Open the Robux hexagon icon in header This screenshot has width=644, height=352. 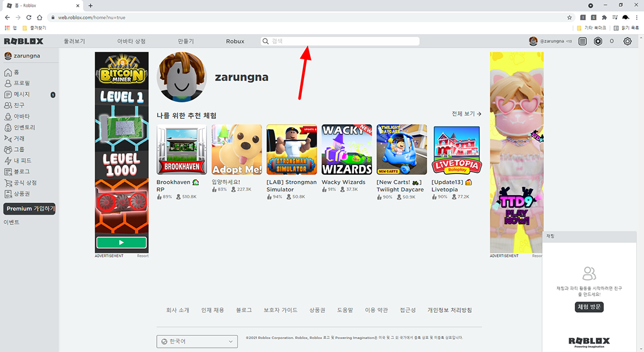pyautogui.click(x=598, y=41)
